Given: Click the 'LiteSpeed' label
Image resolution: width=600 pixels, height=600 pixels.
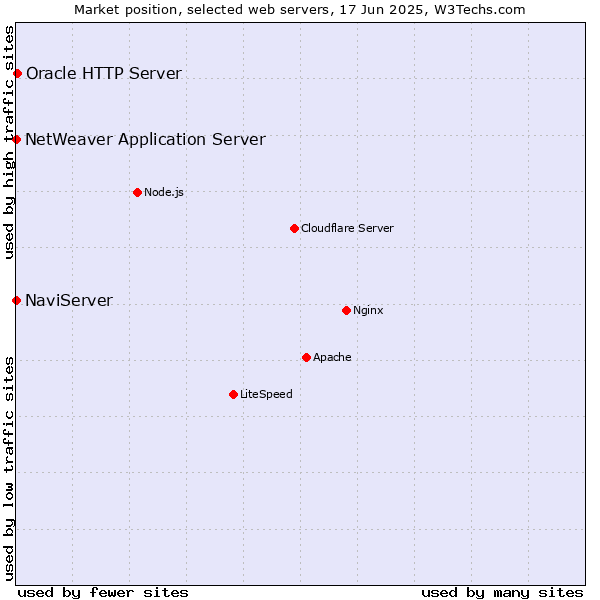Looking at the screenshot, I should pyautogui.click(x=266, y=394).
